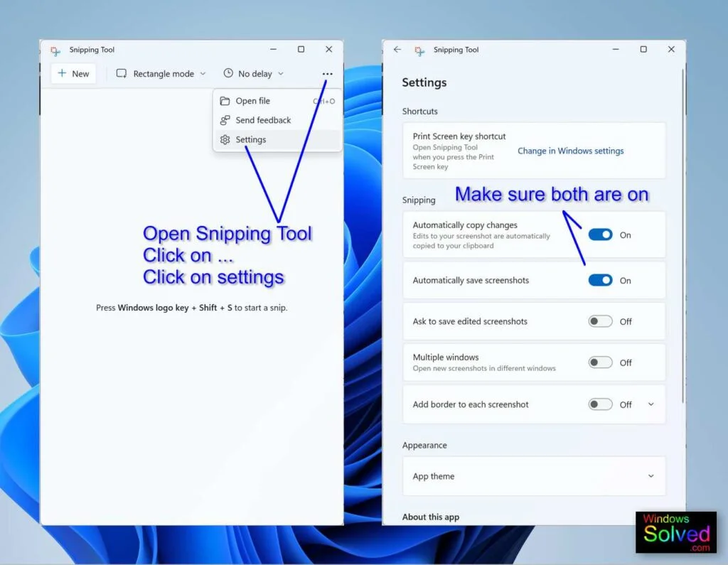Viewport: 728px width, 565px height.
Task: Click the clock icon beside No delay
Action: pyautogui.click(x=228, y=73)
